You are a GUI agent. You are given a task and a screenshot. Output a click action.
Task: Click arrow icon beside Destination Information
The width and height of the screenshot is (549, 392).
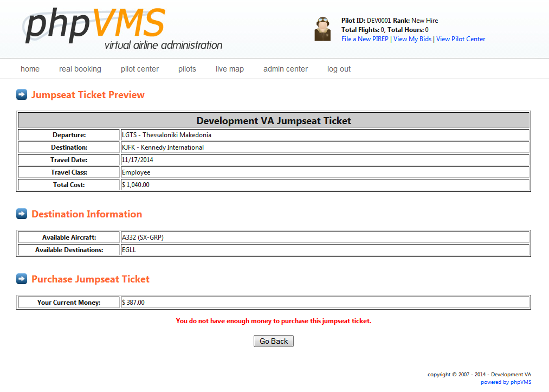click(22, 214)
